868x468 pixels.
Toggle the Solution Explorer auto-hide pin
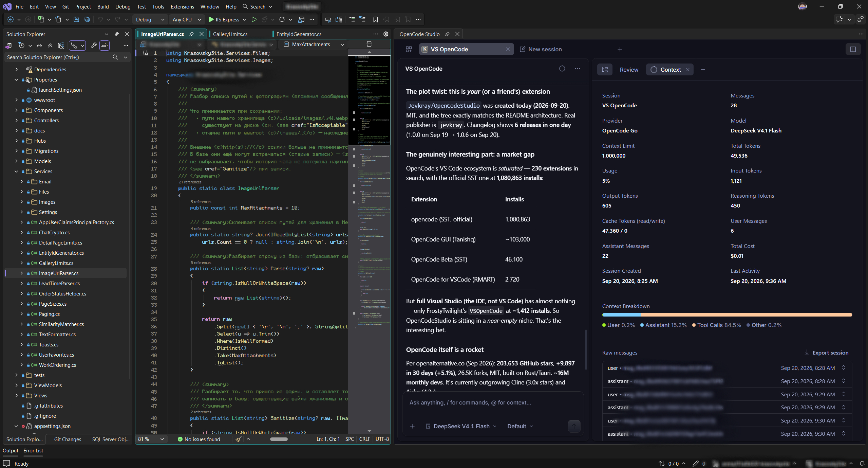click(116, 34)
